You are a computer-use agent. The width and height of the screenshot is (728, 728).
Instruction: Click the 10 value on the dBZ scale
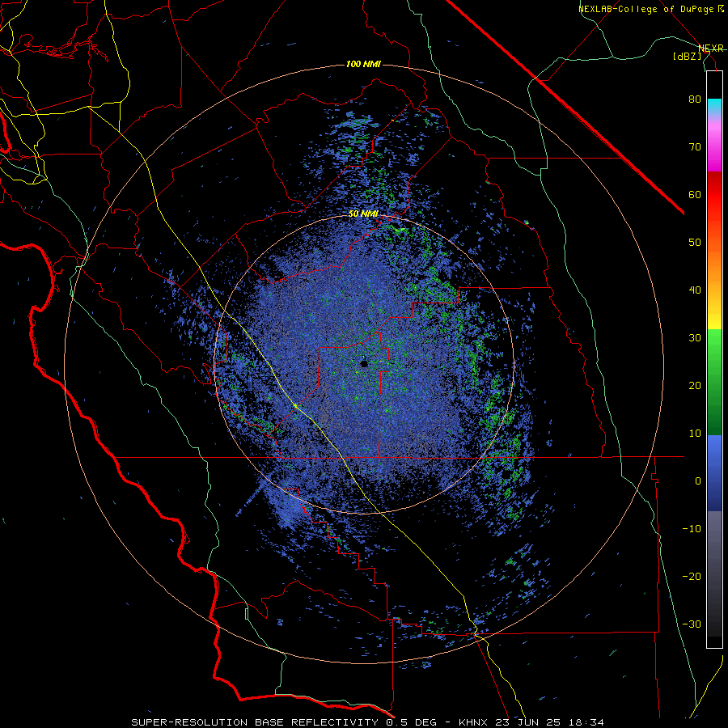pyautogui.click(x=695, y=434)
